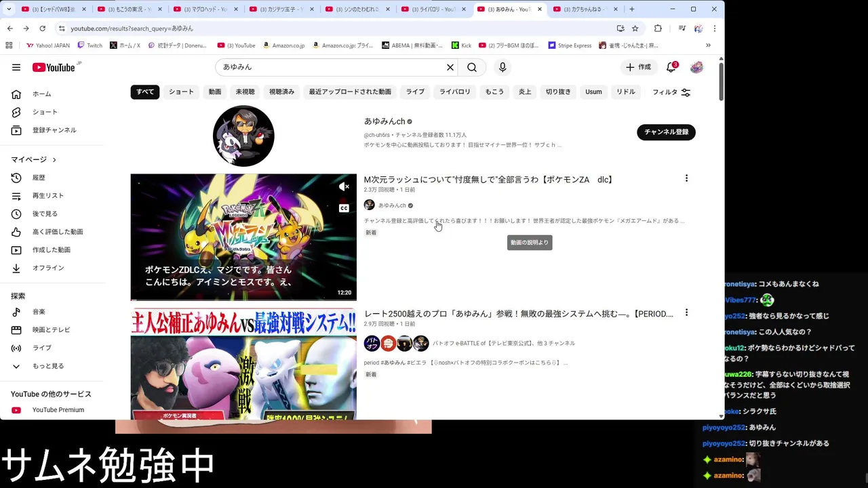Open the Chrome three-dot menu
The width and height of the screenshot is (868, 488).
[714, 28]
